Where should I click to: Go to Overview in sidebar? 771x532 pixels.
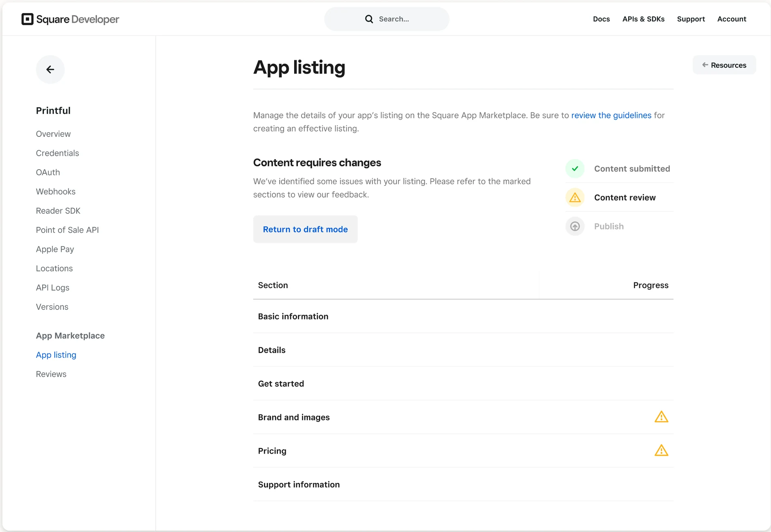53,134
